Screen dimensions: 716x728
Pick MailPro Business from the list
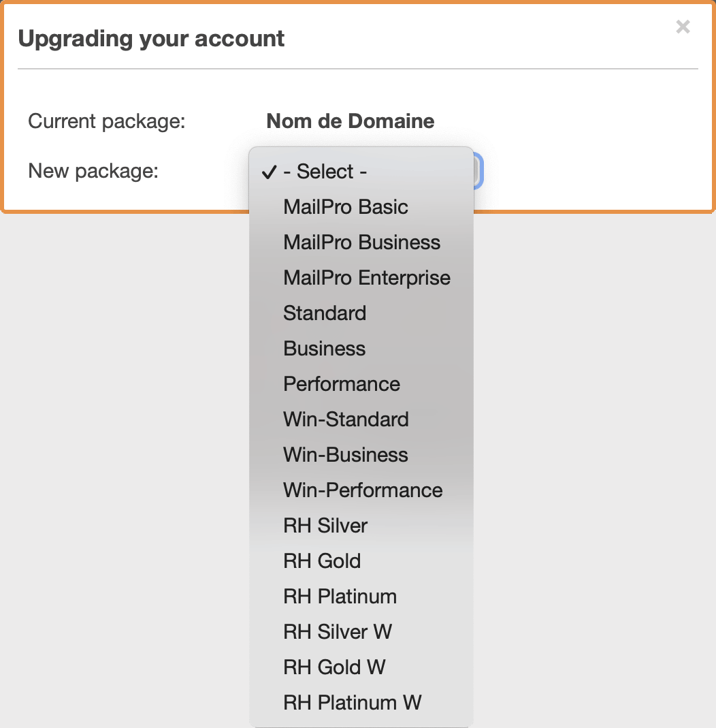(361, 242)
